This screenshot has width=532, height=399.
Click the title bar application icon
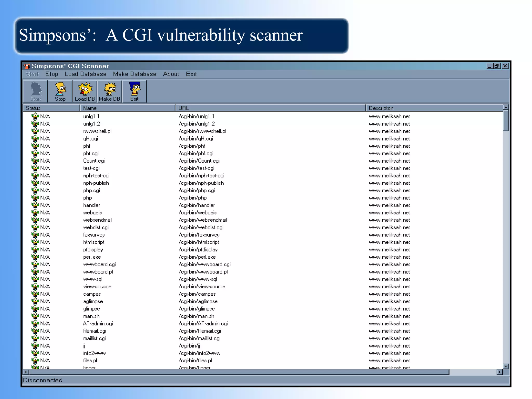click(x=27, y=66)
